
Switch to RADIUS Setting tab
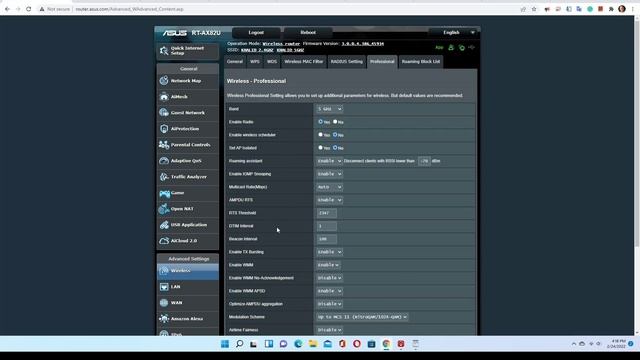click(x=347, y=62)
